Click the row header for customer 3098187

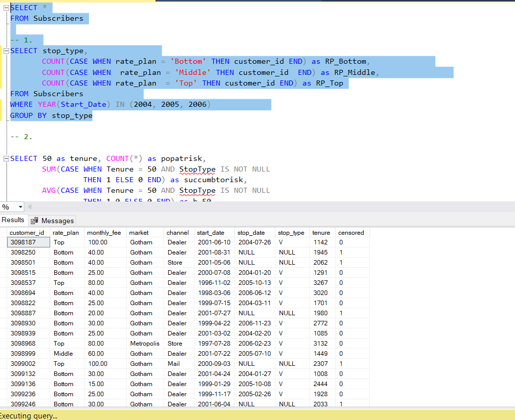[x=4, y=242]
